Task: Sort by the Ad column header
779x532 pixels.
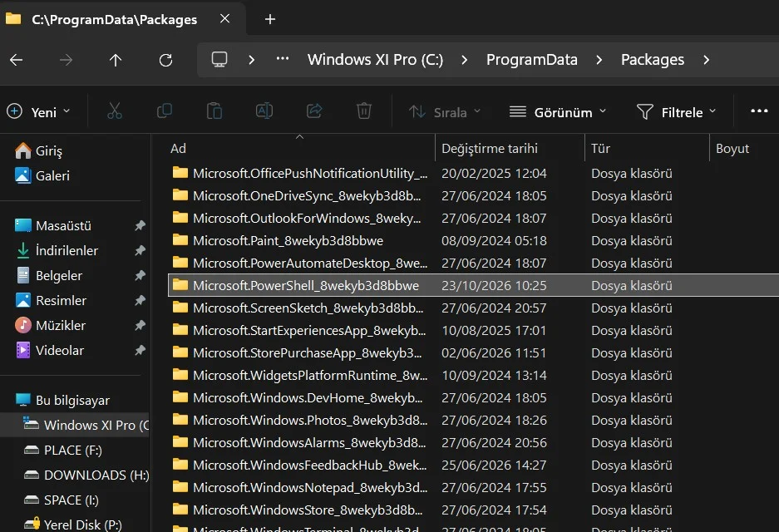Action: [301, 149]
